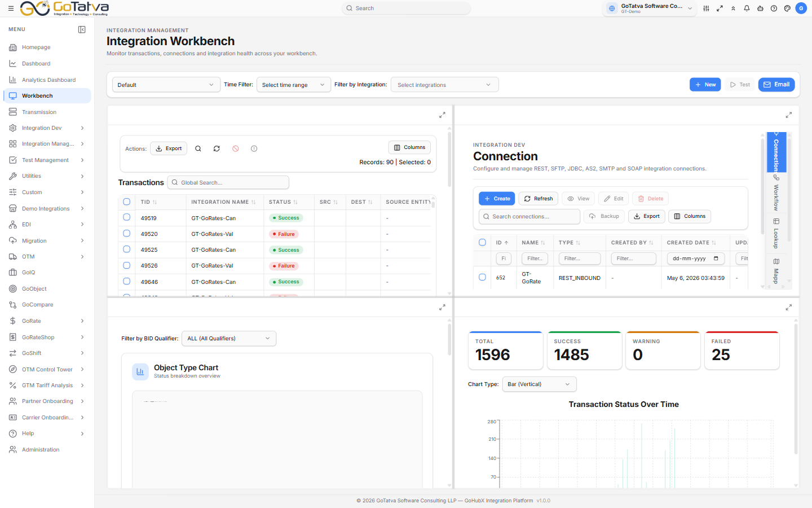The height and width of the screenshot is (508, 812).
Task: Click the Global Search field for Transactions
Action: pyautogui.click(x=228, y=183)
